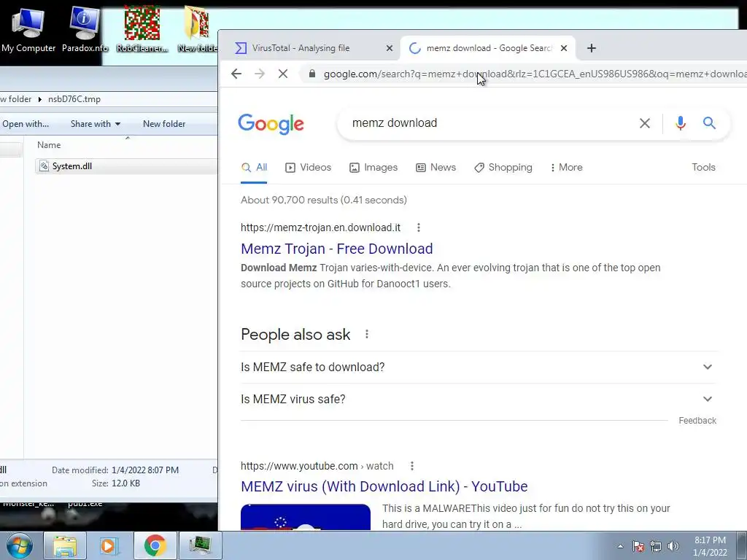
Task: Open options for youtube.com result
Action: pos(412,466)
